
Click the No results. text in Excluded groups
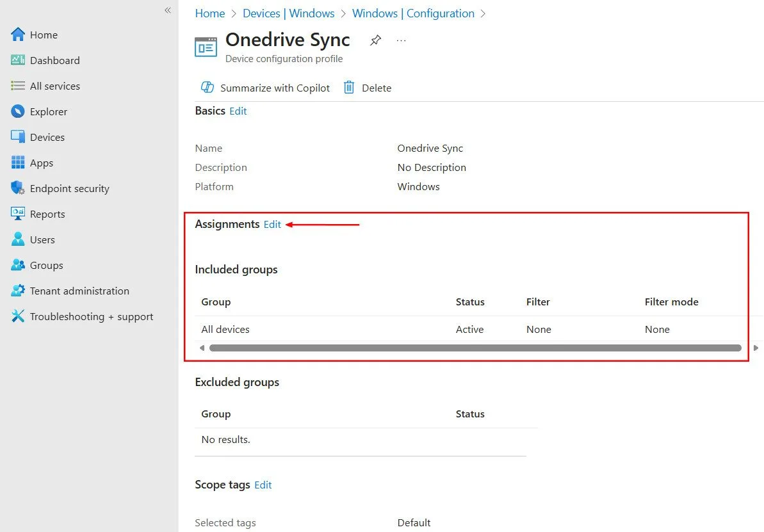(x=225, y=439)
